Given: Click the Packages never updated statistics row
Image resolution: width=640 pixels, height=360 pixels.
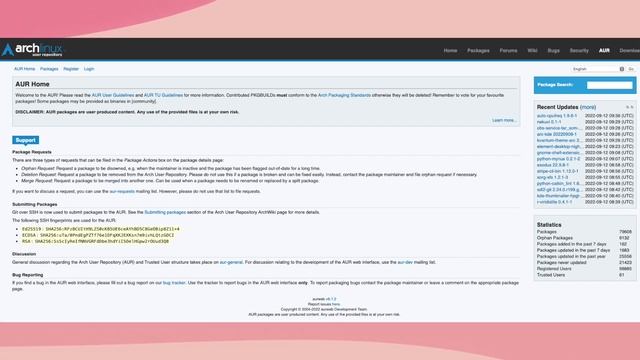Looking at the screenshot, I should [x=584, y=263].
